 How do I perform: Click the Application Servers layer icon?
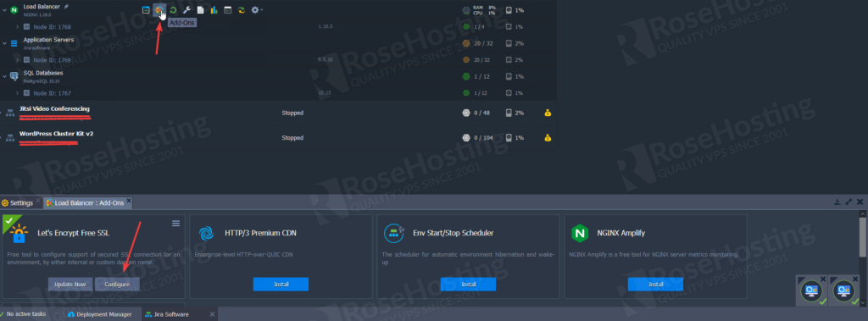point(14,43)
